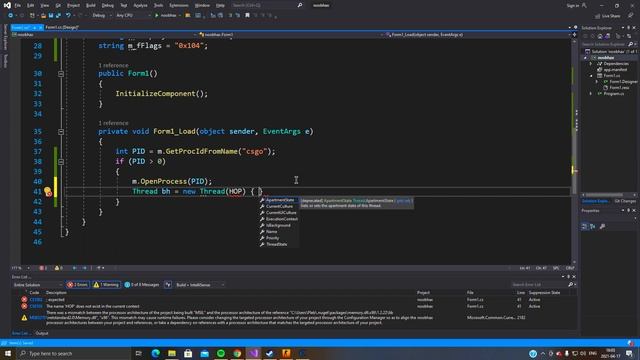This screenshot has height=360, width=640.
Task: Open the first Error List error code link
Action: [36, 300]
